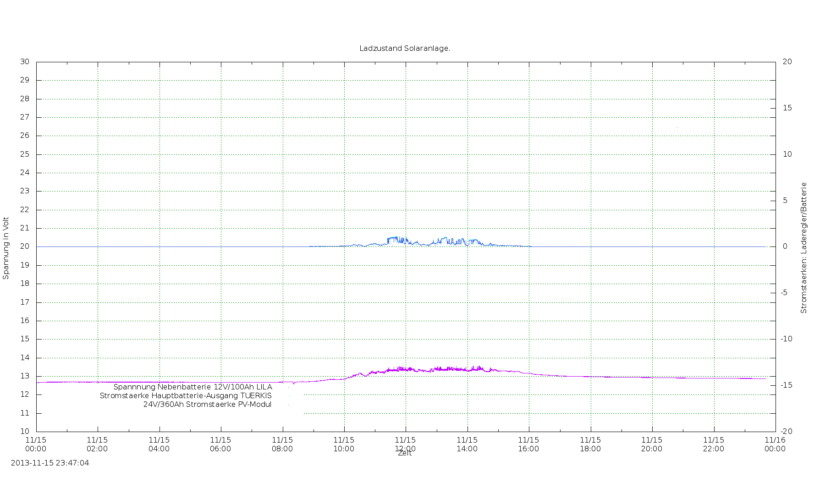The height and width of the screenshot is (504, 825).
Task: Click the 04:00 time tick label
Action: [x=159, y=444]
